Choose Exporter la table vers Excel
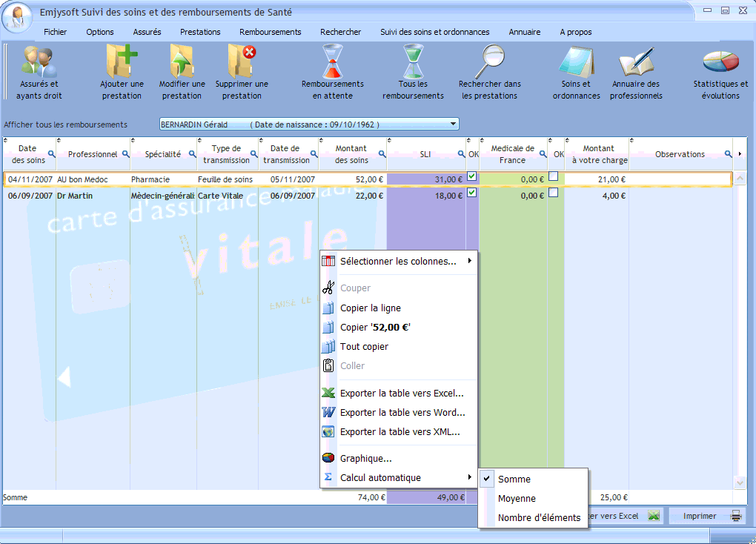Viewport: 756px width, 544px height. [399, 394]
